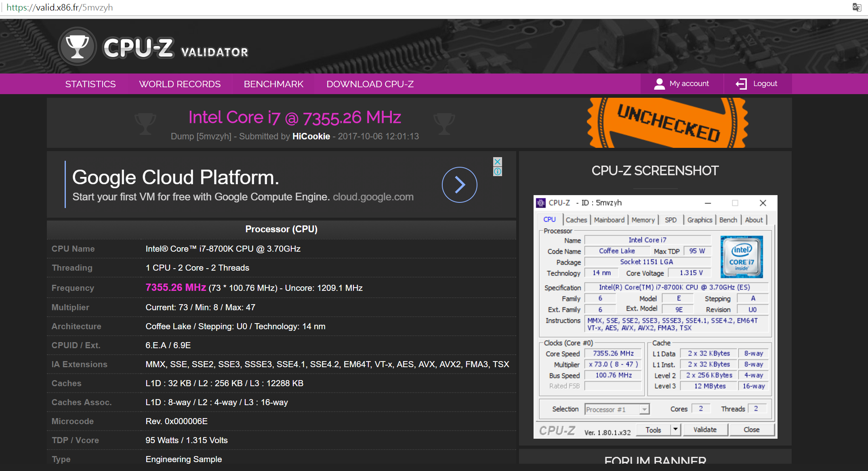The width and height of the screenshot is (868, 471).
Task: Open the STATISTICS menu item
Action: point(90,84)
